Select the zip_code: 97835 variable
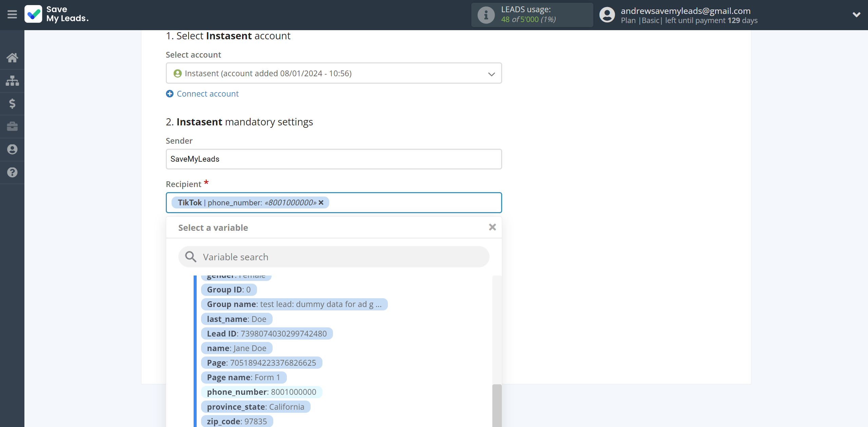The height and width of the screenshot is (427, 868). coord(237,421)
